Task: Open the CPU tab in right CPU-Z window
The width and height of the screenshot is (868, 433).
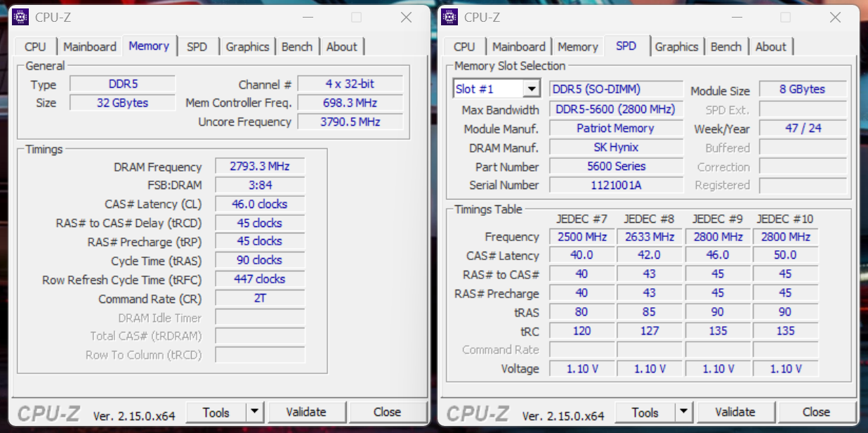Action: (x=464, y=47)
